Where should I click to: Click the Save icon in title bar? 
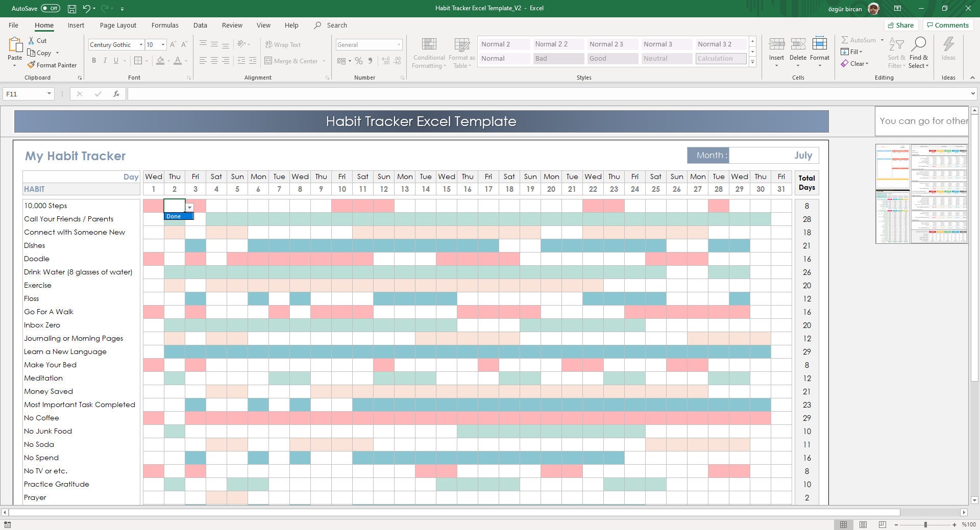(72, 9)
